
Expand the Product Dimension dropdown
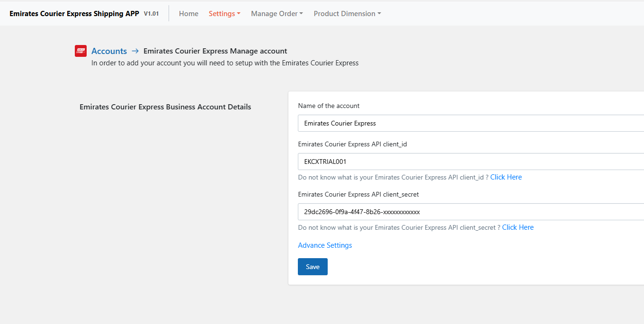(347, 14)
